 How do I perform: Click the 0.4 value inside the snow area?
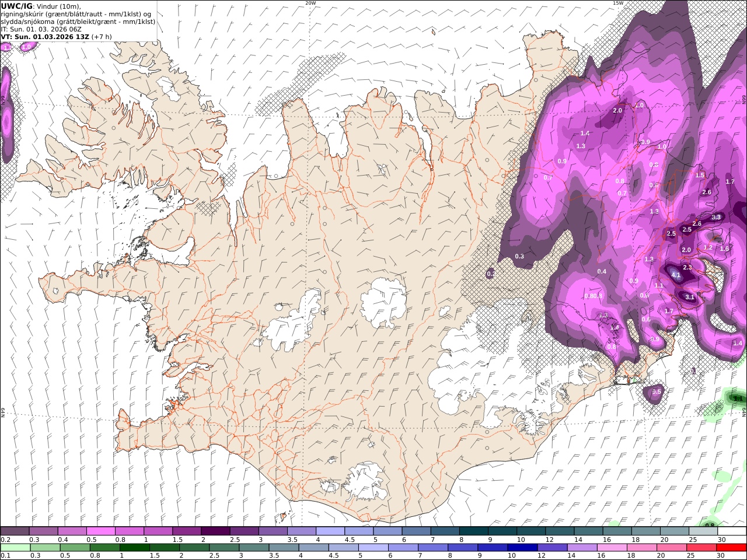click(602, 271)
